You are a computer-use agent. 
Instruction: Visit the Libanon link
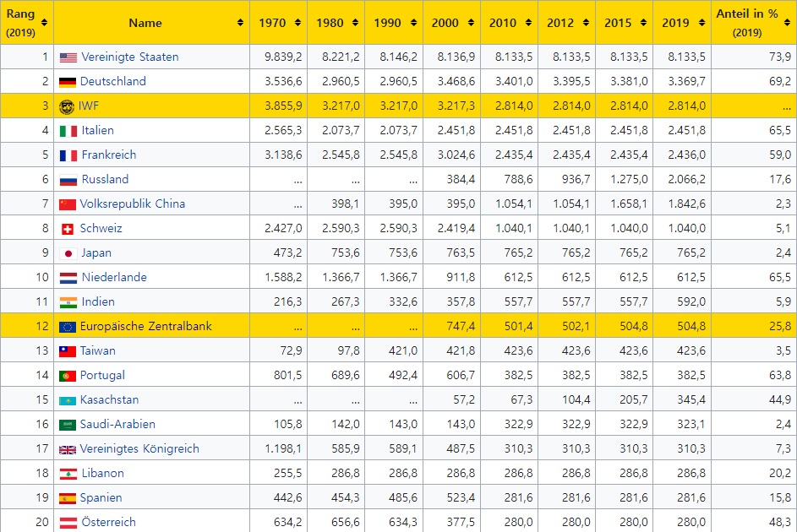(102, 473)
